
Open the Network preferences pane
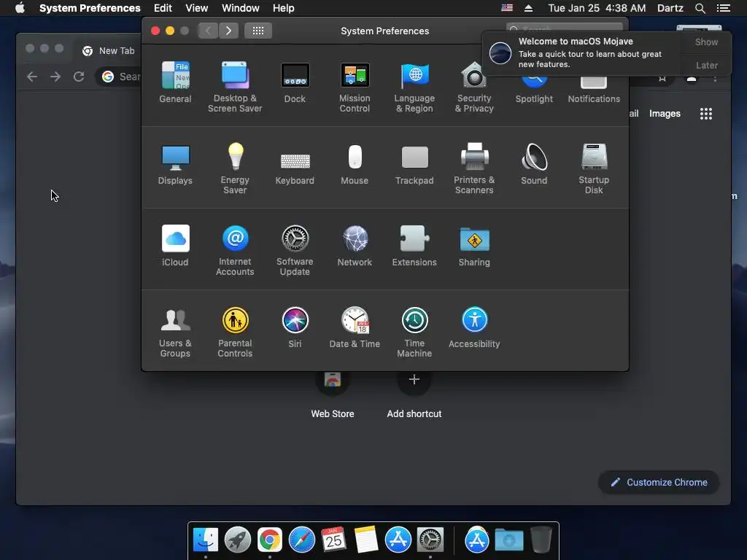[355, 245]
